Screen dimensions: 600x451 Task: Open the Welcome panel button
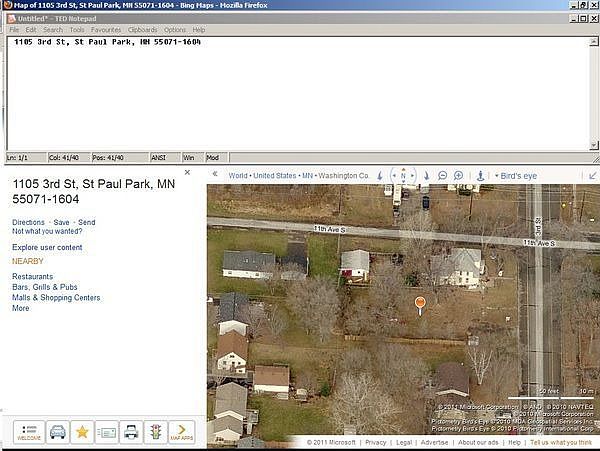click(29, 431)
